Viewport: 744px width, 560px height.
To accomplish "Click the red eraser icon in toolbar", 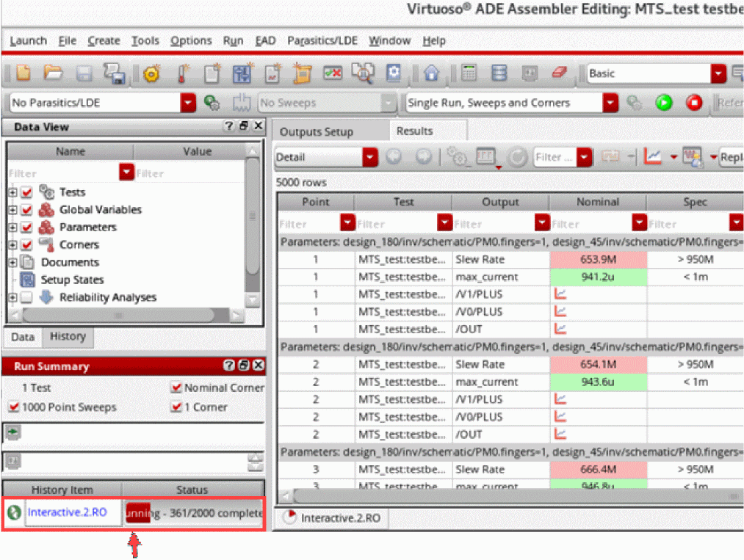I will [559, 73].
